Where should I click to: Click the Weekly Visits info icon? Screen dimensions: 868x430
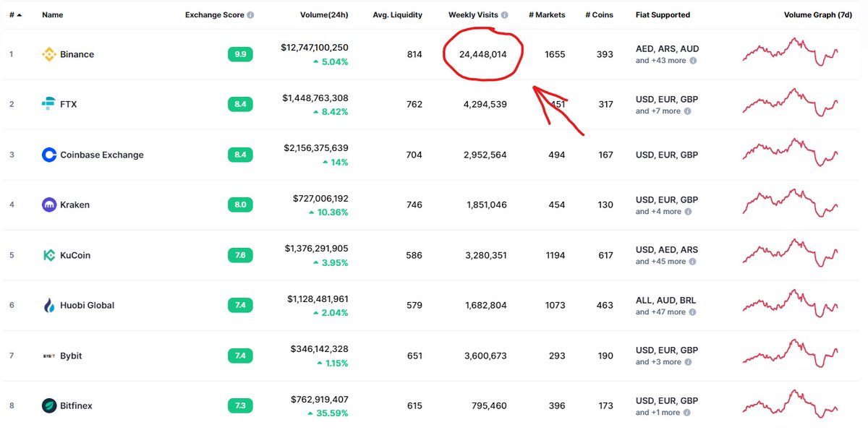tap(504, 14)
